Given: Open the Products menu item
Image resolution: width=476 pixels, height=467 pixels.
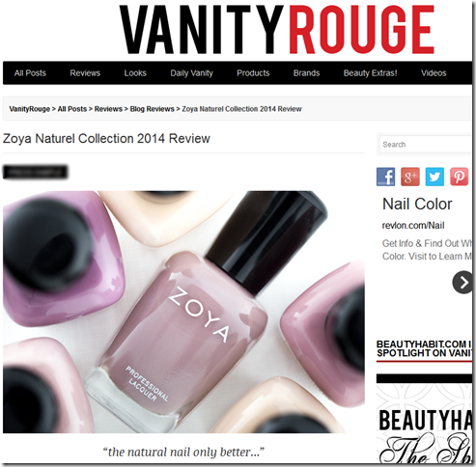Looking at the screenshot, I should [x=253, y=73].
